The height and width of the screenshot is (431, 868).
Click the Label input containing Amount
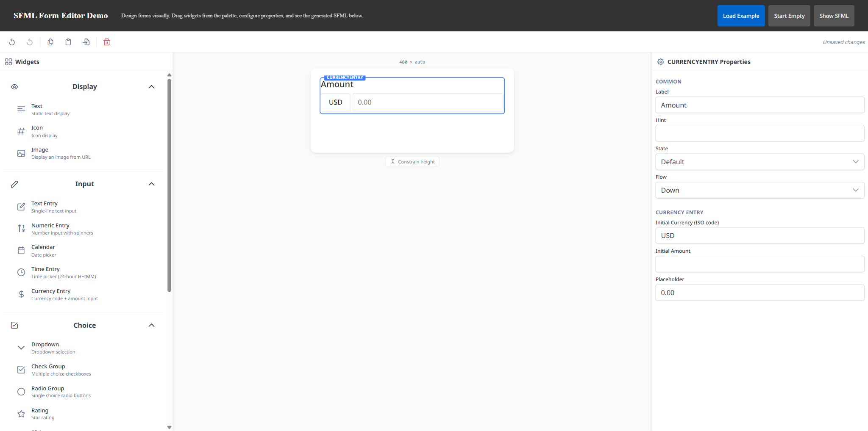pyautogui.click(x=759, y=105)
